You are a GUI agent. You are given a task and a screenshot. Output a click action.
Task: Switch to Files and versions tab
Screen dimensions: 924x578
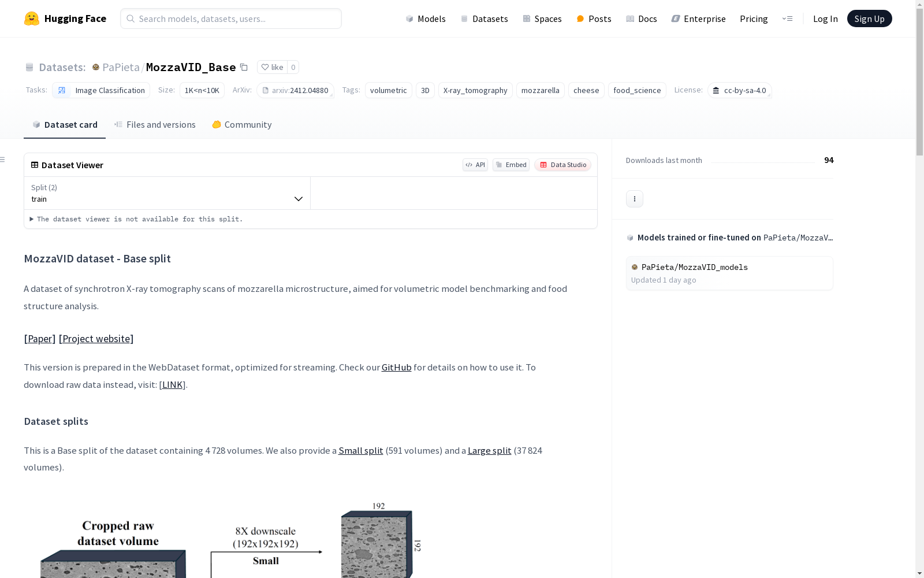[155, 125]
